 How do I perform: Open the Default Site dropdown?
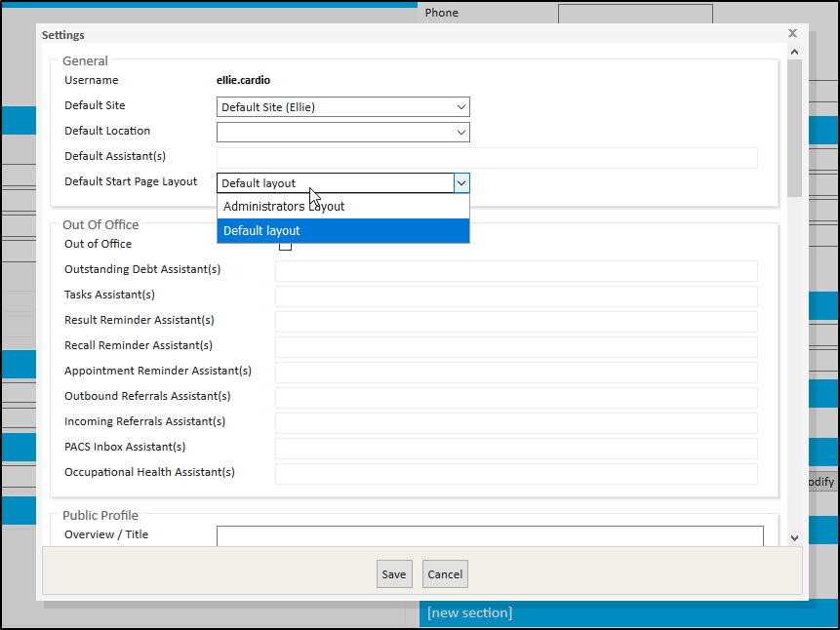pyautogui.click(x=342, y=107)
